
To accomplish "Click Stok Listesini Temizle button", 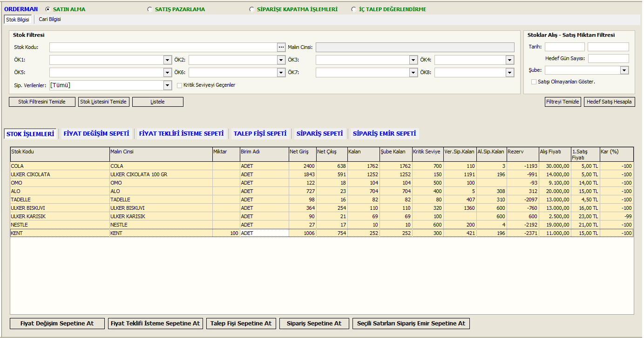I will 103,102.
